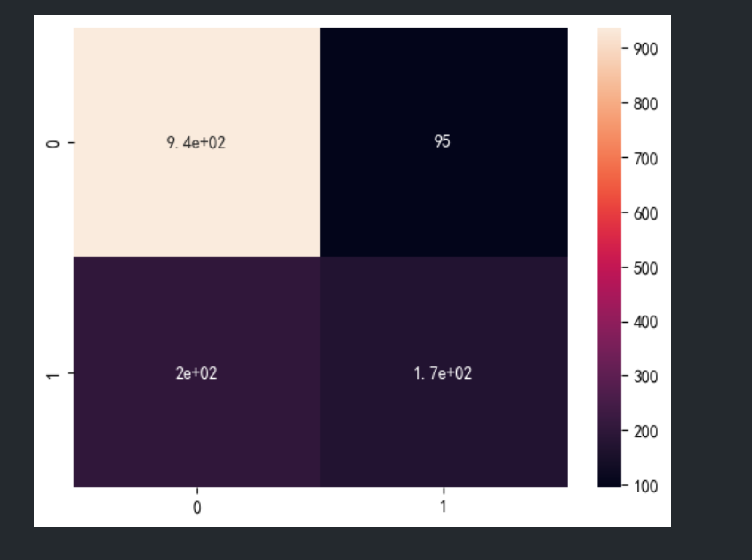Screen dimensions: 752x560
Task: Click the colorbar tick label 800
Action: (645, 104)
